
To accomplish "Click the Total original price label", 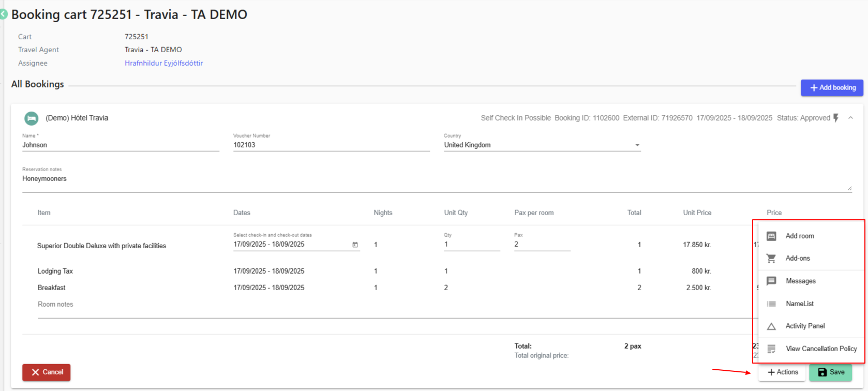I will pos(541,355).
